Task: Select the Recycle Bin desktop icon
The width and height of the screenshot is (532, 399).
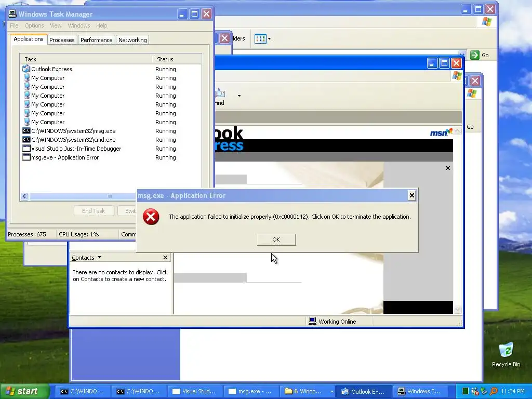Action: (506, 355)
